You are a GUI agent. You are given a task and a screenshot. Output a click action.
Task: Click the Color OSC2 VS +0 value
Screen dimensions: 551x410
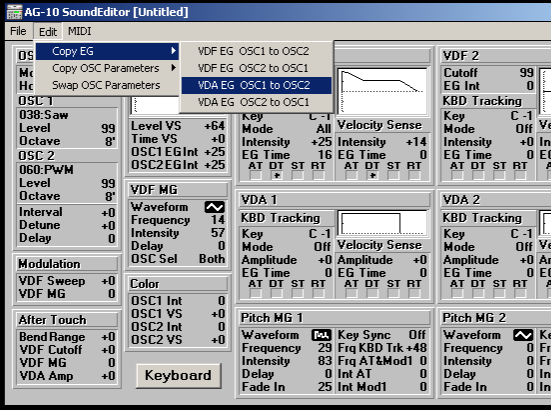(x=218, y=340)
